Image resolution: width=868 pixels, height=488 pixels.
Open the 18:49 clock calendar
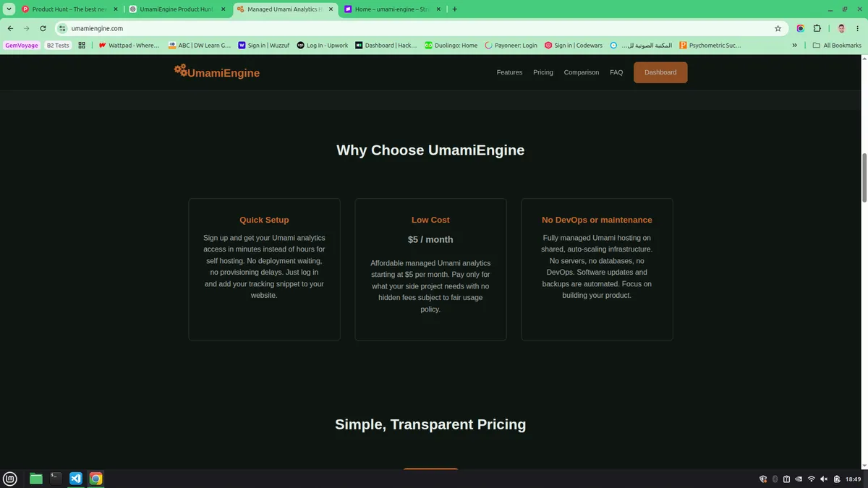[x=854, y=479]
